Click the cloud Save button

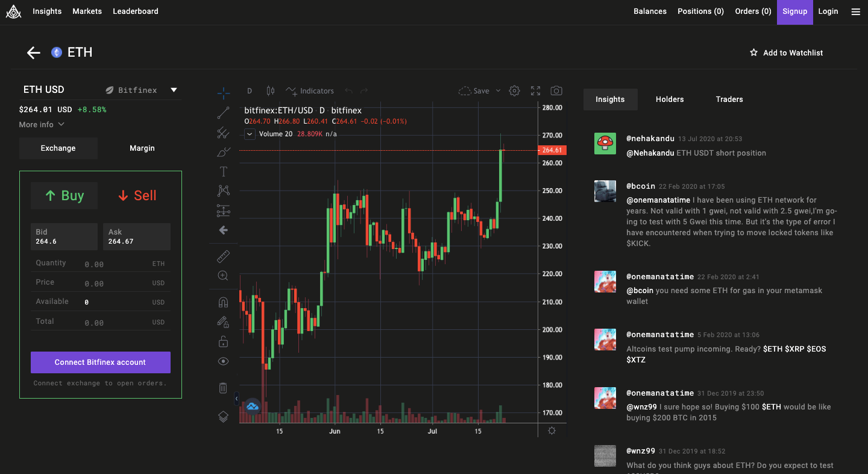click(x=474, y=91)
